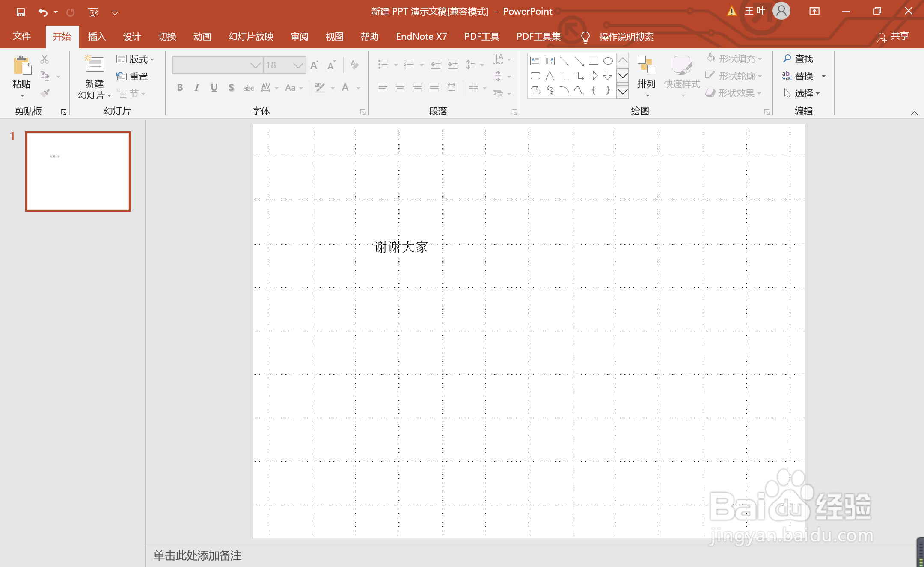Screen dimensions: 924x567
Task: Open the 查找 (Find) tool
Action: (801, 59)
